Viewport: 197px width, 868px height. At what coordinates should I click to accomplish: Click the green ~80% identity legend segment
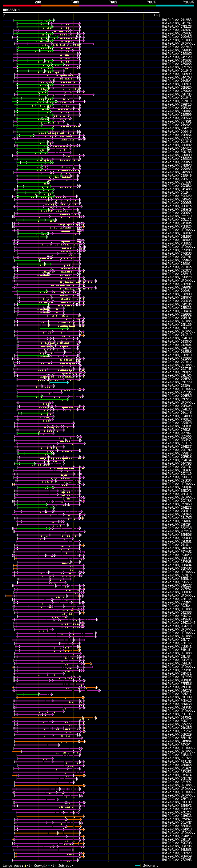[137, 6]
